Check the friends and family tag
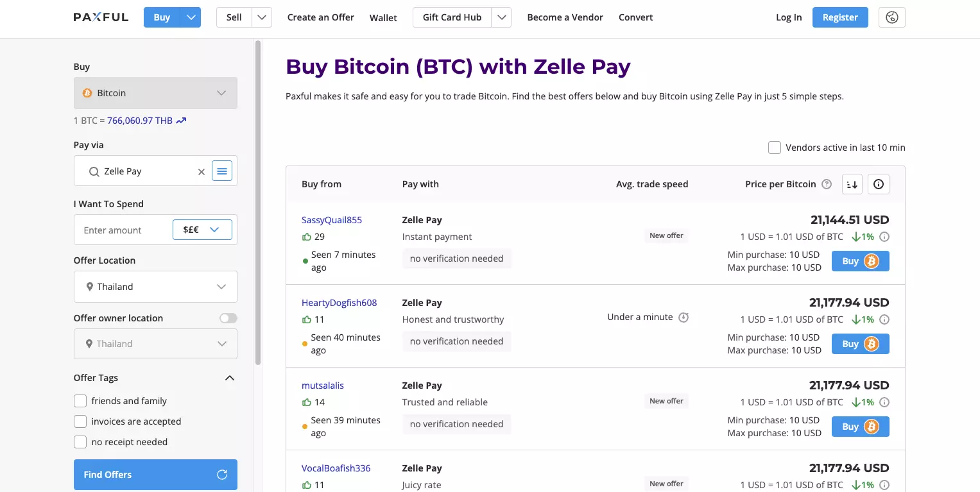980x492 pixels. [x=80, y=401]
